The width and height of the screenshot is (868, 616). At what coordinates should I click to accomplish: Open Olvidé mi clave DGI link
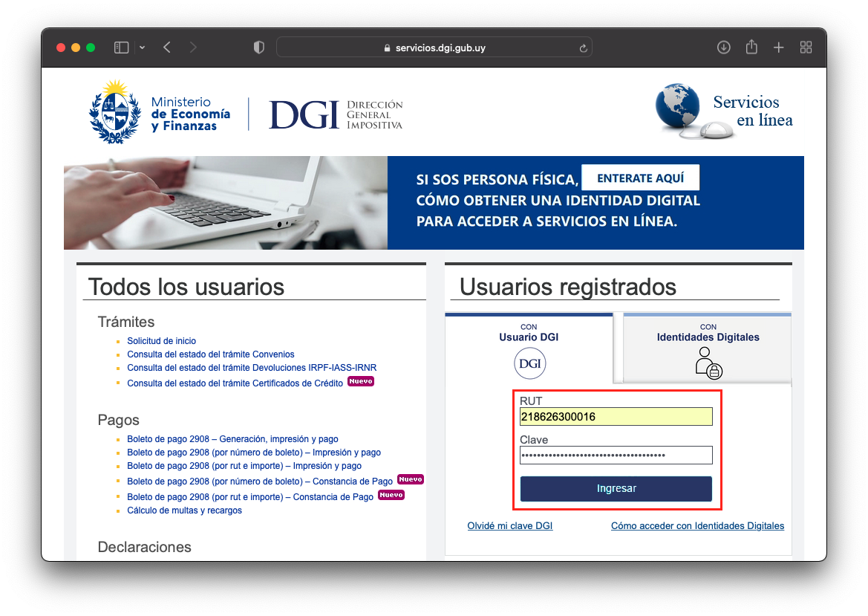509,525
